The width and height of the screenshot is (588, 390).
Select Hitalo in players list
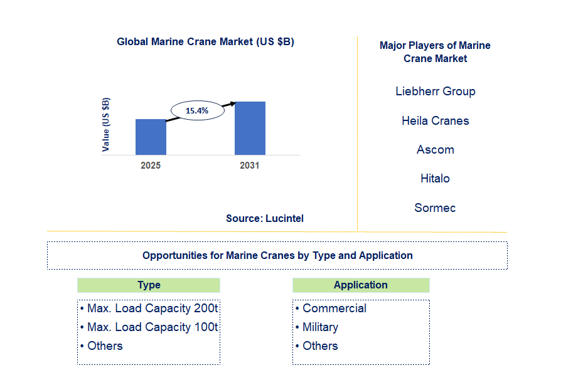(435, 178)
